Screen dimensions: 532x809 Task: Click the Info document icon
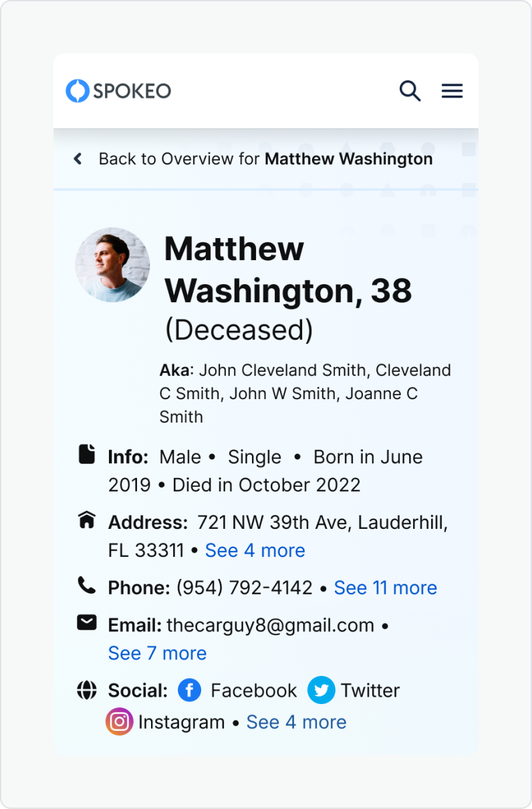click(x=87, y=455)
